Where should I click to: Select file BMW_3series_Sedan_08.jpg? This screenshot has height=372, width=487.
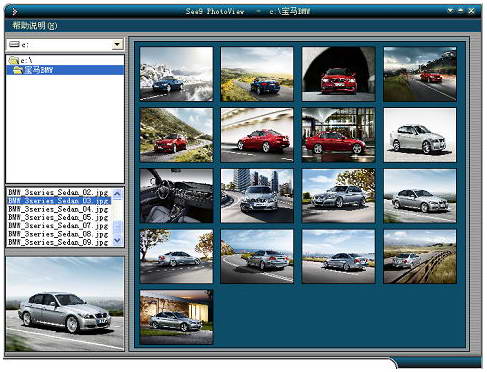(58, 234)
